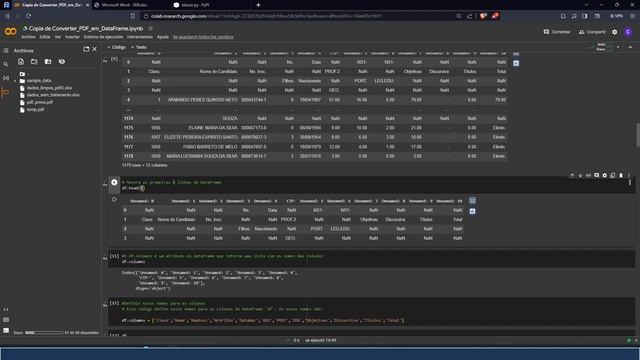The width and height of the screenshot is (640, 360).
Task: Suggest charts for the head output
Action: click(x=472, y=211)
